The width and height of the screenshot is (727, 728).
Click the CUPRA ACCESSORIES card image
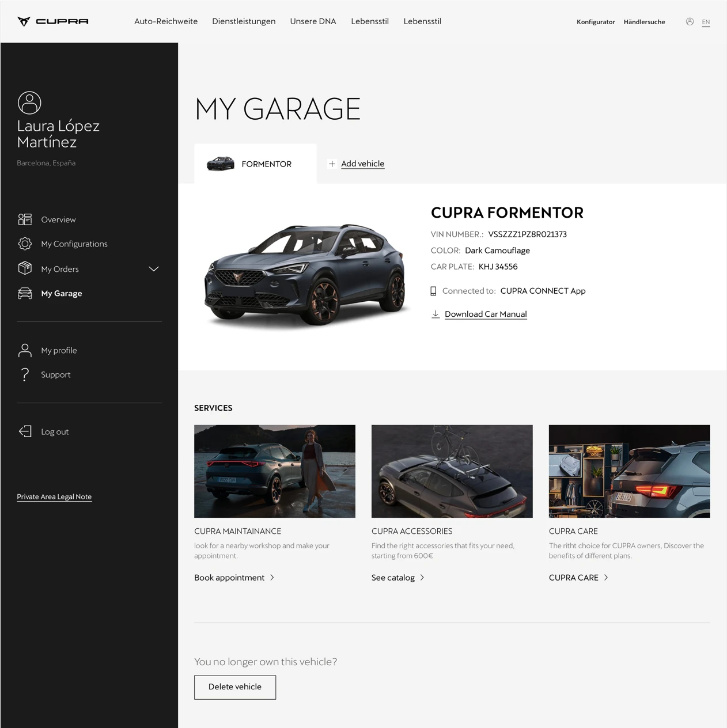tap(452, 471)
